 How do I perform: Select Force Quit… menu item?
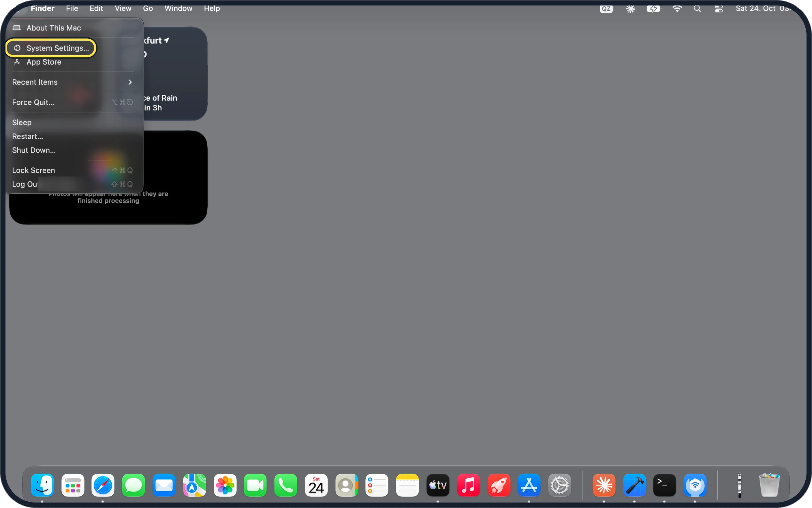coord(73,102)
